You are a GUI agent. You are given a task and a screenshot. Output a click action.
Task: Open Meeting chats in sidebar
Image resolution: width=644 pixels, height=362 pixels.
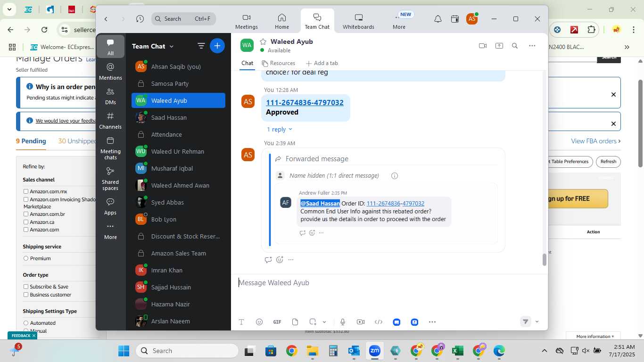110,148
